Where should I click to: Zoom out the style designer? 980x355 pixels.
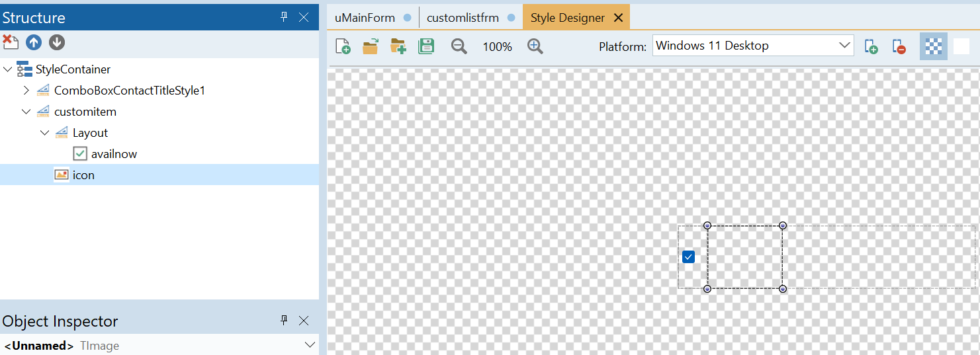pyautogui.click(x=459, y=46)
